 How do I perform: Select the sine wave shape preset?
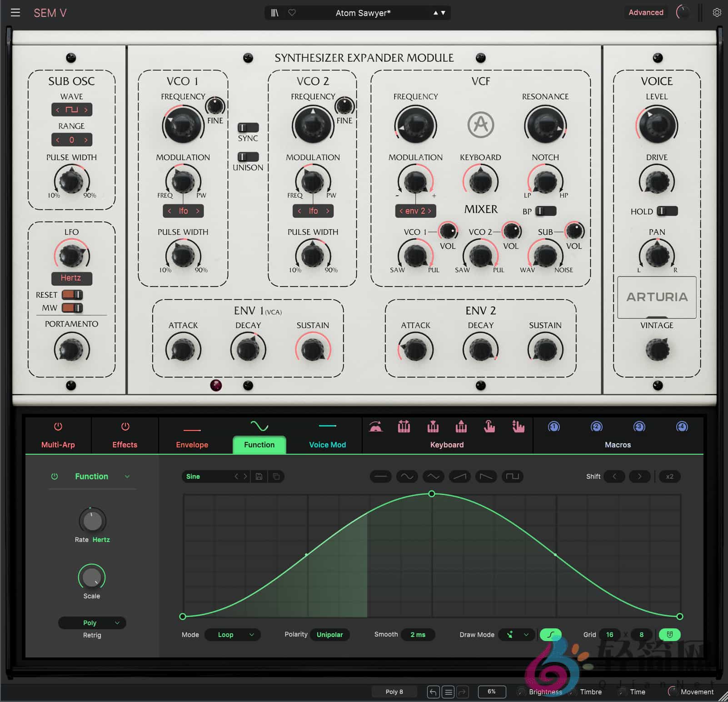click(407, 476)
